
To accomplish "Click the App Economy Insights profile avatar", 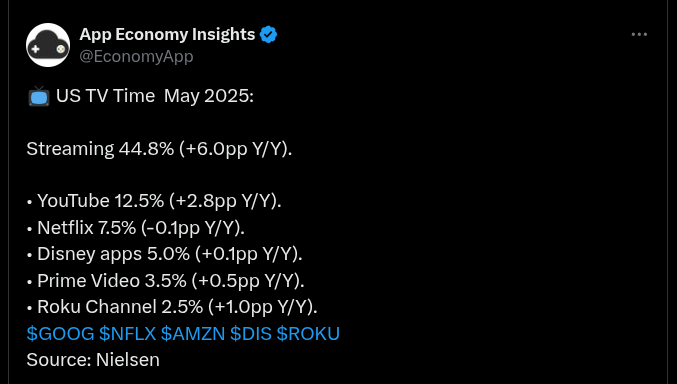I will point(48,45).
